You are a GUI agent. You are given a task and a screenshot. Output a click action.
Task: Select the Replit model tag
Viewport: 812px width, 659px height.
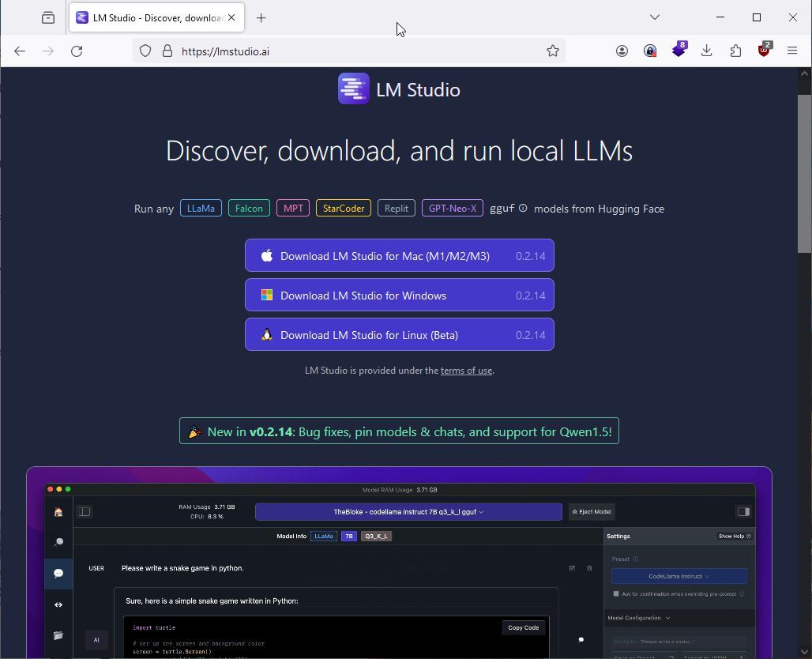[x=397, y=208]
